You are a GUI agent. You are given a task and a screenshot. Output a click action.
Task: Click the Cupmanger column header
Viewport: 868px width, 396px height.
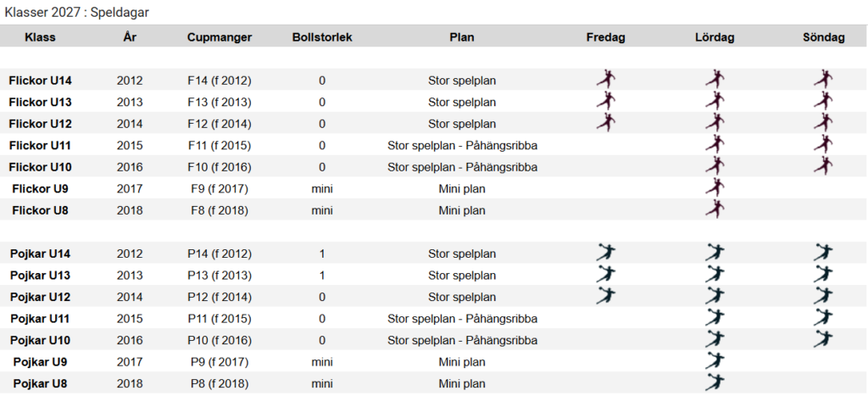tap(220, 37)
